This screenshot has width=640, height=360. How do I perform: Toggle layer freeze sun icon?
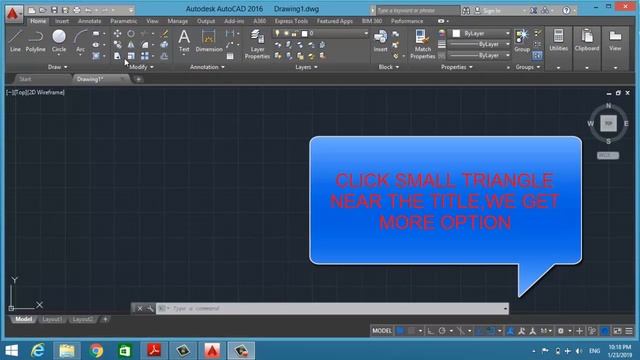click(x=286, y=33)
